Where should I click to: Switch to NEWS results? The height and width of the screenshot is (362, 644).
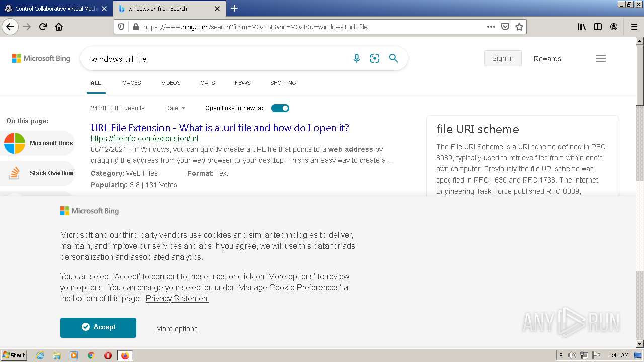click(x=243, y=83)
